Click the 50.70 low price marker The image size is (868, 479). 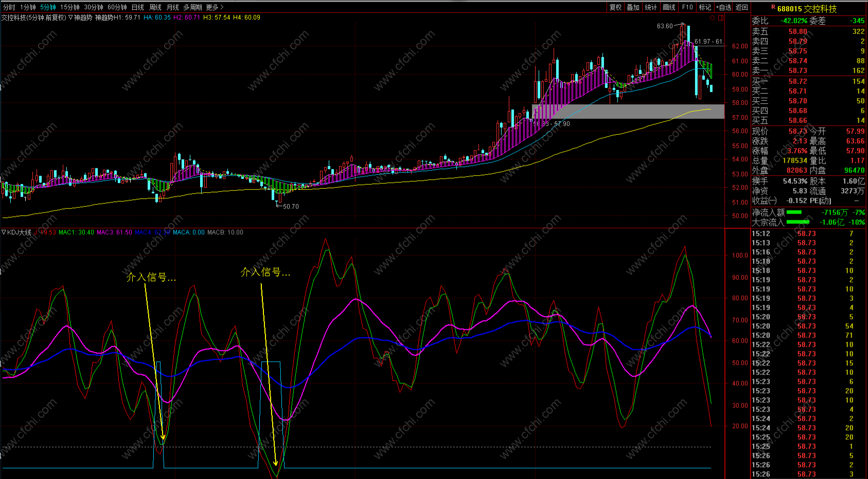point(290,206)
